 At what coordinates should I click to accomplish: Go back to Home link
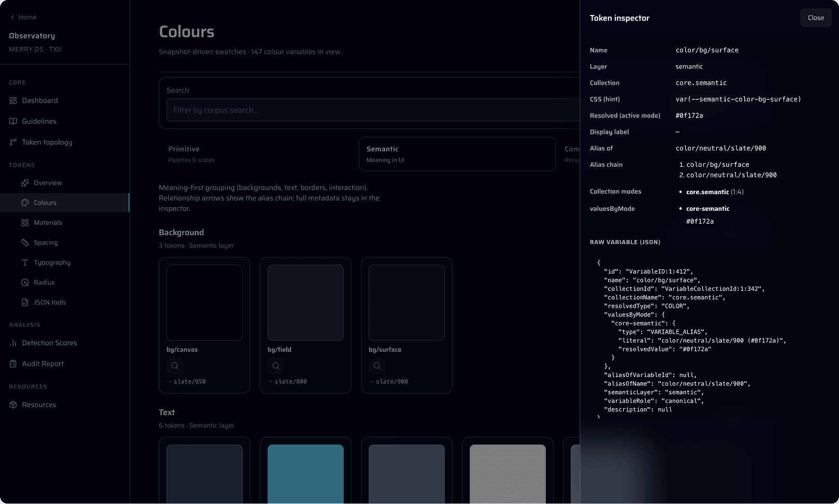point(23,17)
